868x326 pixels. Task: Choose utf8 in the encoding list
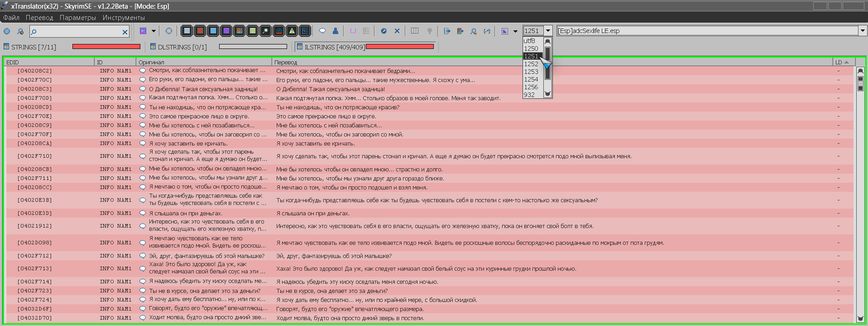click(530, 41)
